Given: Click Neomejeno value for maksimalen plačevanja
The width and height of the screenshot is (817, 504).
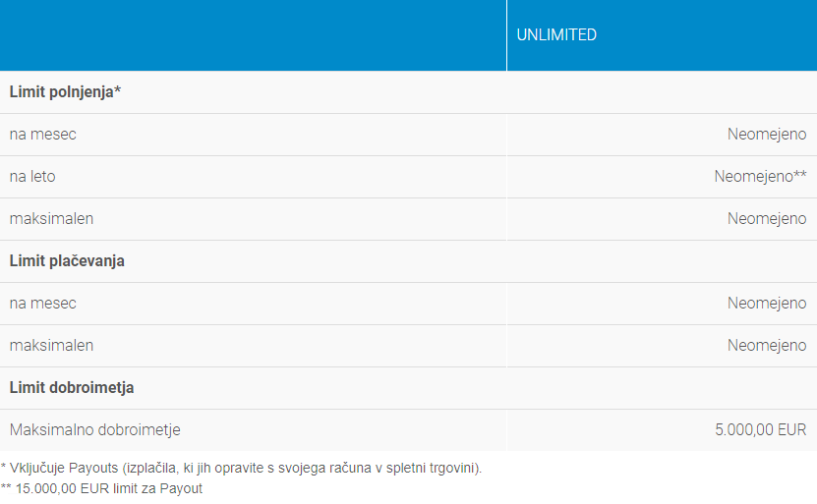Looking at the screenshot, I should point(767,346).
